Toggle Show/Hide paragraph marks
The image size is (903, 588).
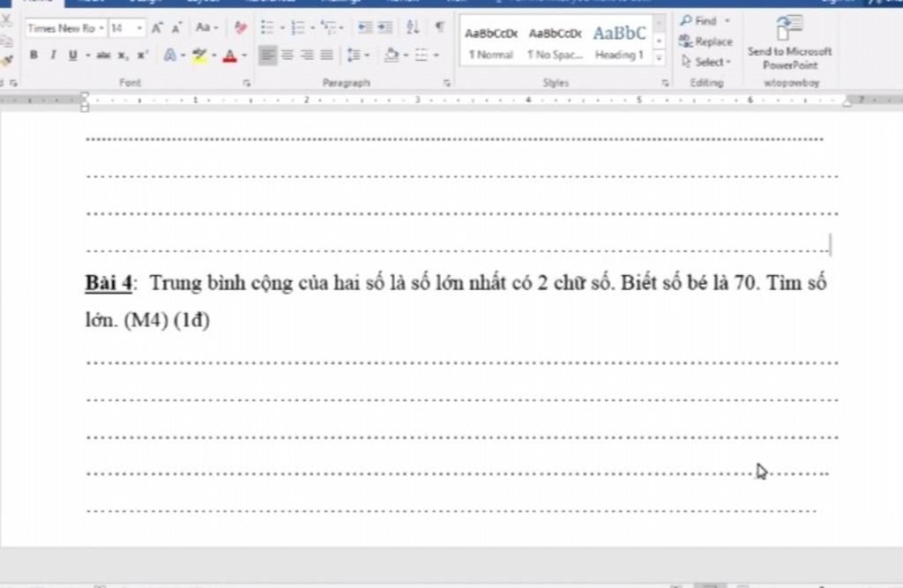(x=439, y=26)
